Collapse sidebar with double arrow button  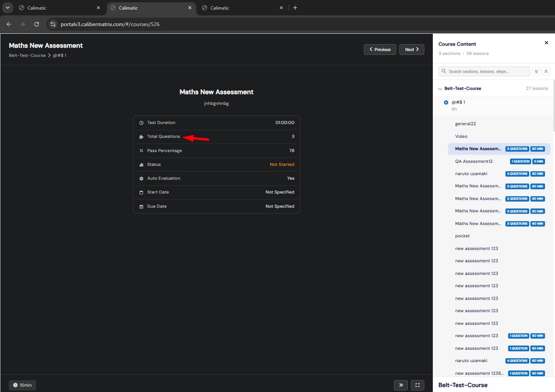tap(401, 385)
